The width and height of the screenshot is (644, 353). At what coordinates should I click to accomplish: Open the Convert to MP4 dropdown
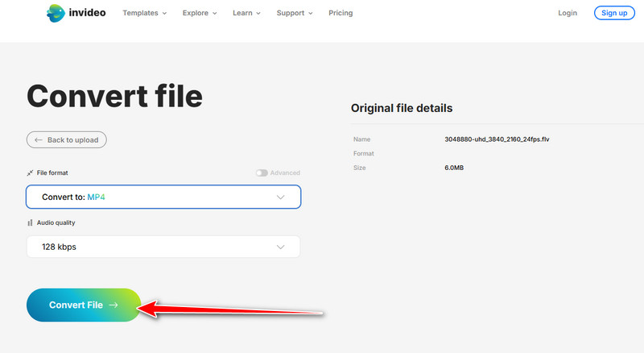163,197
